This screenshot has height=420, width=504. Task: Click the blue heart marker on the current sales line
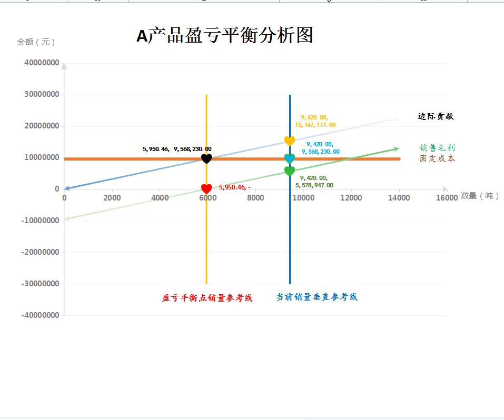[x=290, y=158]
